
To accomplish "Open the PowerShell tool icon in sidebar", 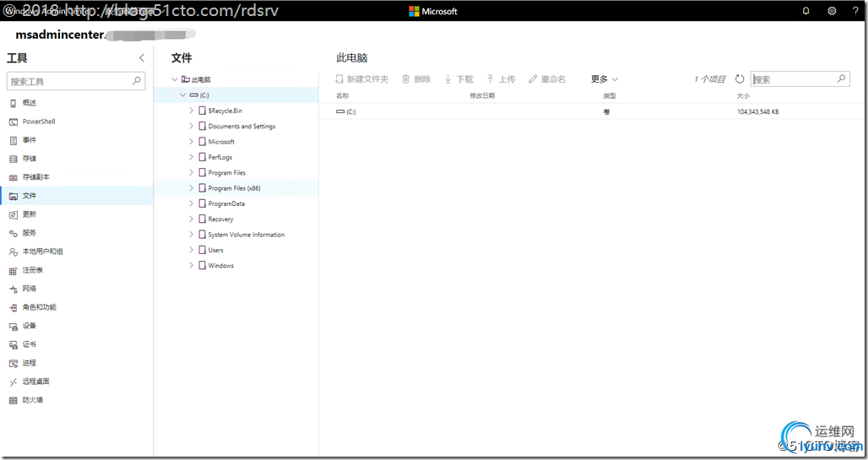I will (14, 122).
